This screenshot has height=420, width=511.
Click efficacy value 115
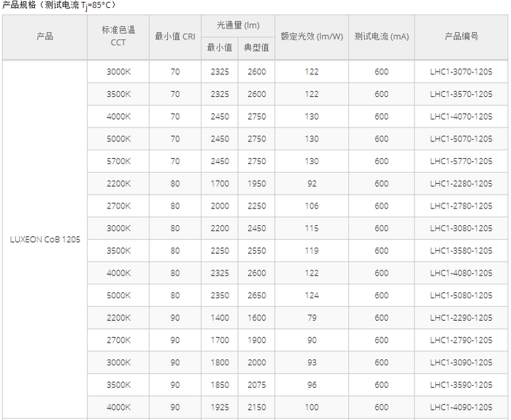(x=312, y=228)
